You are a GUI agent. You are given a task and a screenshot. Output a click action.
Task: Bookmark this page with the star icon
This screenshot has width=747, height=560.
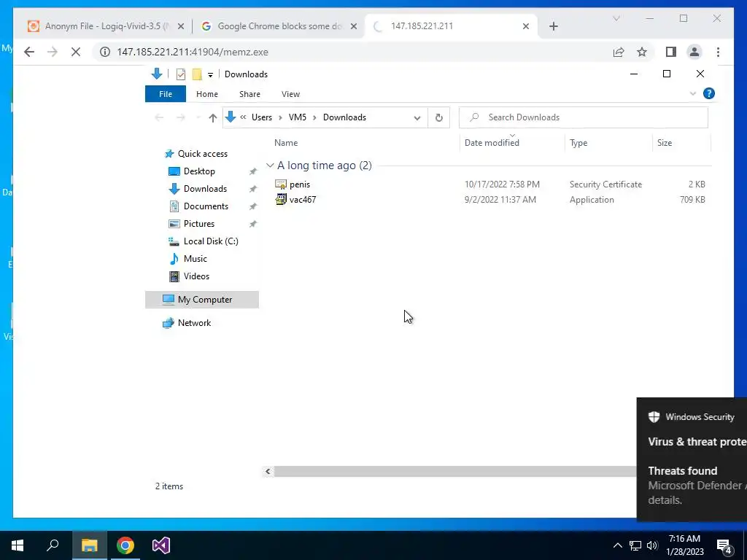click(642, 52)
